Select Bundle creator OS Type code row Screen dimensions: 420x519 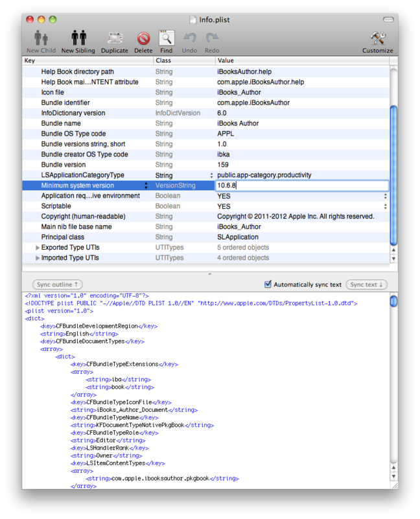[x=205, y=154]
